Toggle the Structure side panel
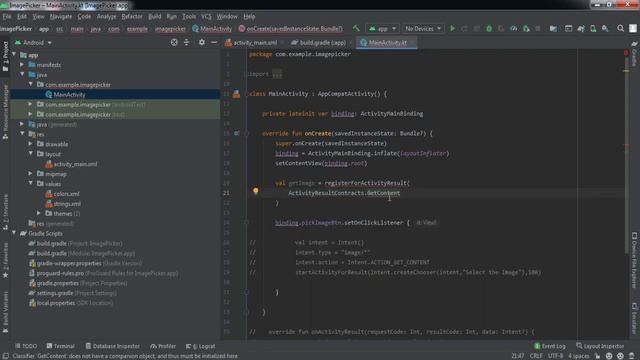The height and width of the screenshot is (360, 640). coord(5,211)
